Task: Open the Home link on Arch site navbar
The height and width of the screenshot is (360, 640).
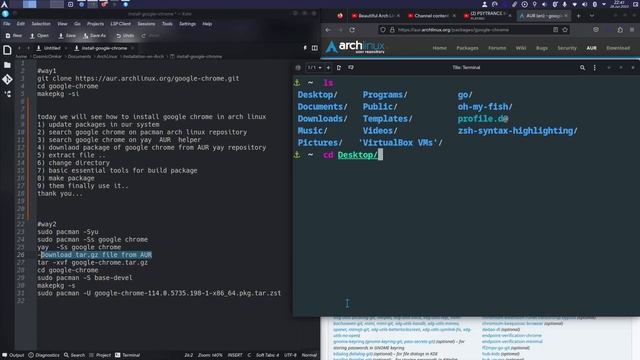Action: click(x=440, y=48)
